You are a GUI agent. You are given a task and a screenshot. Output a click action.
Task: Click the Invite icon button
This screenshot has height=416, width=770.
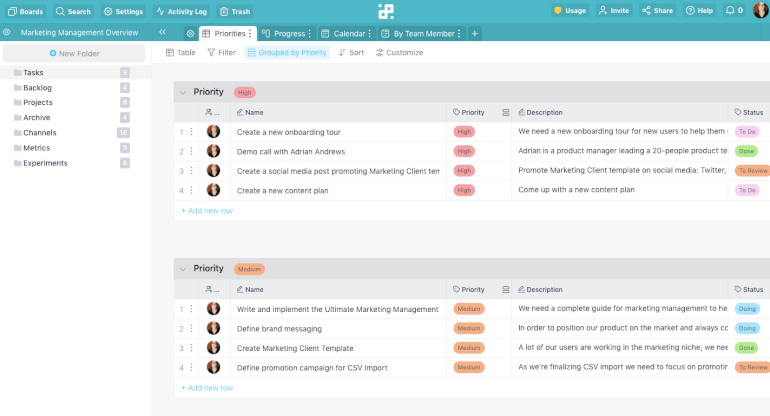pos(614,11)
